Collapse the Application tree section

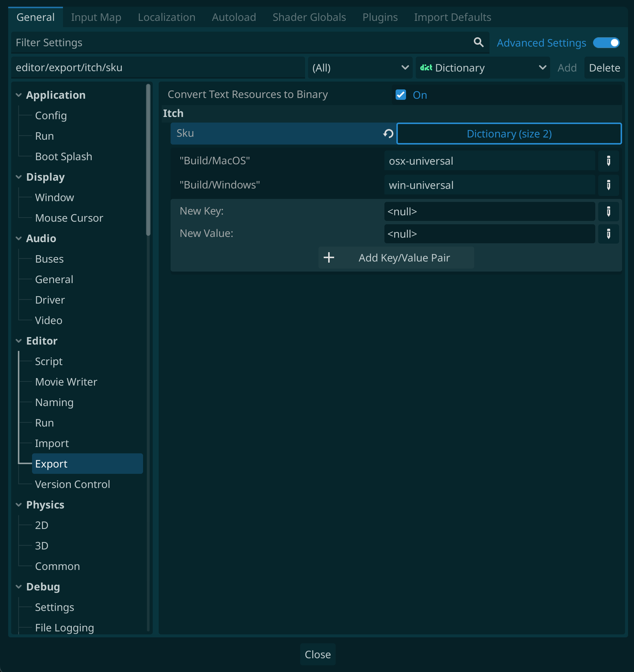[19, 95]
